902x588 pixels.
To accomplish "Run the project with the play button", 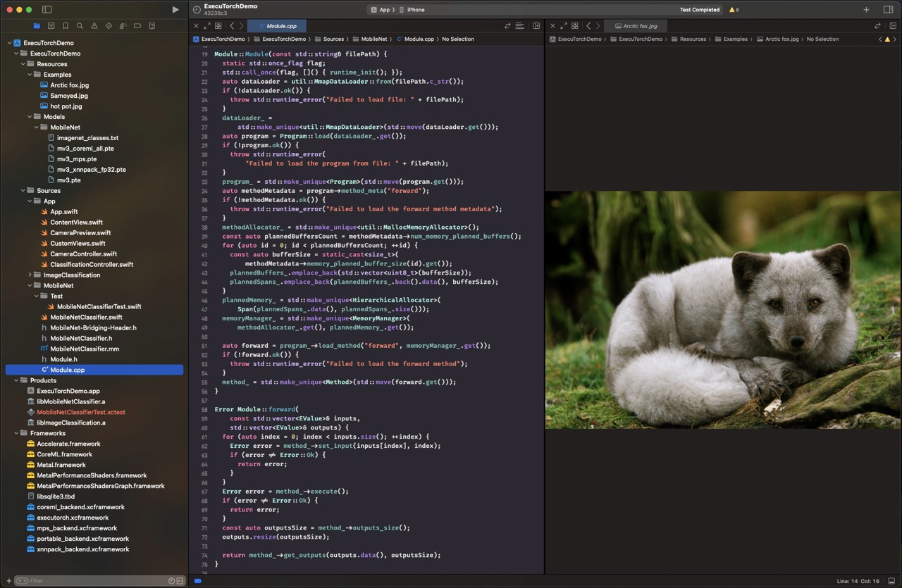I will 175,10.
